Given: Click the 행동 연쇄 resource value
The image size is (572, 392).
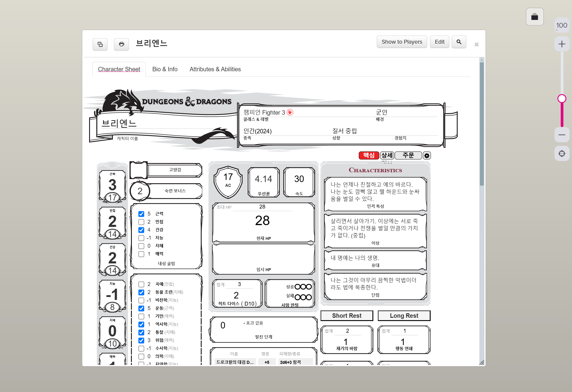Looking at the screenshot, I should click(403, 342).
